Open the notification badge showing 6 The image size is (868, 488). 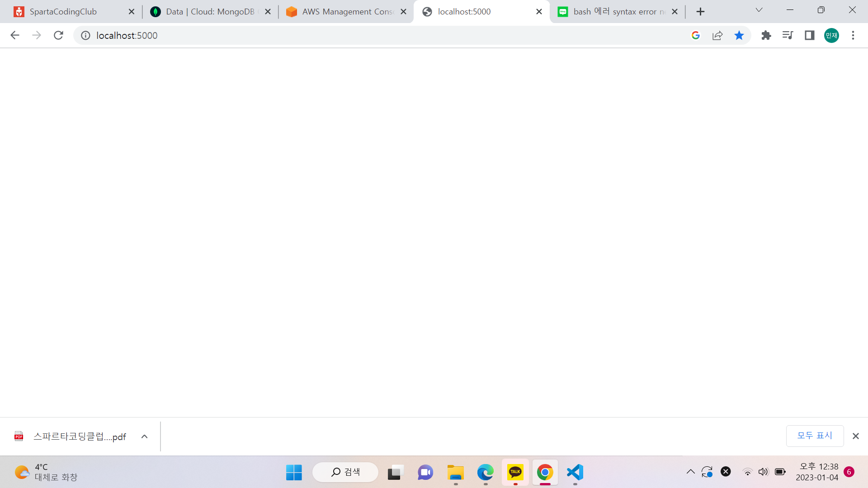point(849,472)
